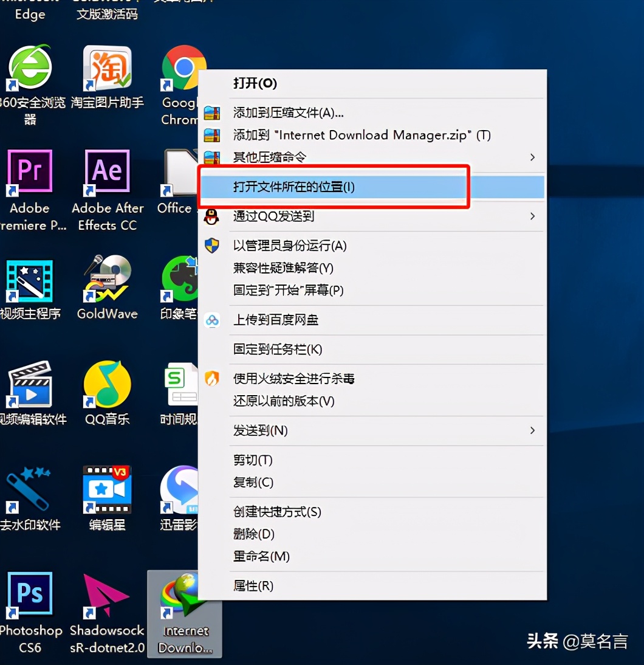Choose 创建快捷方式(S) menu entry
Image resolution: width=644 pixels, height=665 pixels.
pos(277,512)
